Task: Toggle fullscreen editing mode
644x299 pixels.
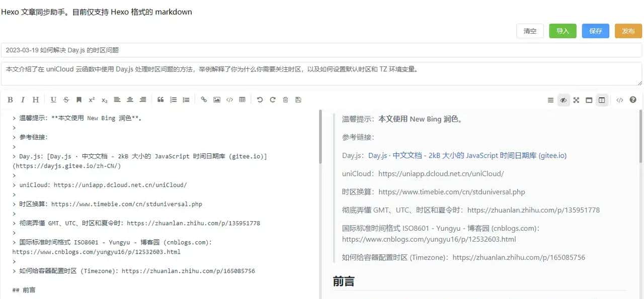Action: tap(576, 99)
